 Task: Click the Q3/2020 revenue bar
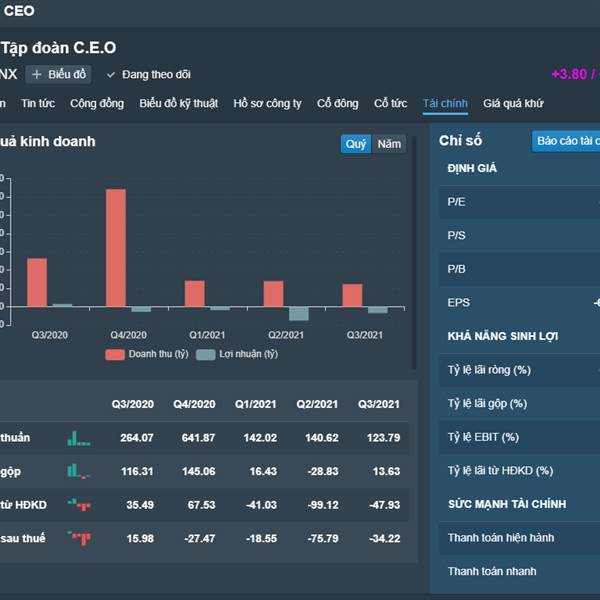click(x=37, y=282)
